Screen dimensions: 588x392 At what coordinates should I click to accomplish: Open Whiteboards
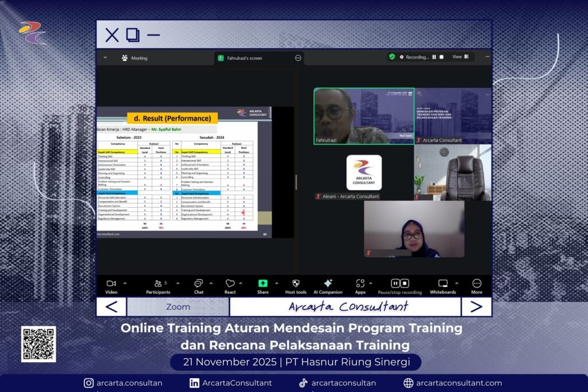pos(443,284)
